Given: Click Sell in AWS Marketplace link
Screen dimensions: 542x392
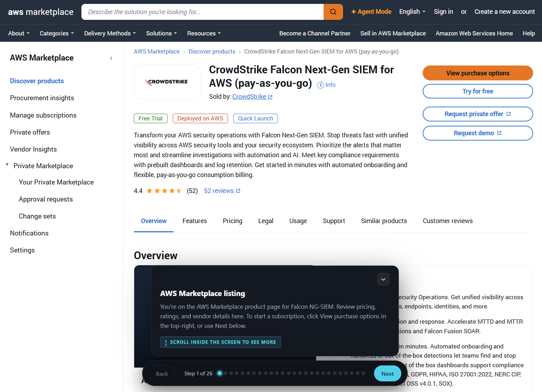Looking at the screenshot, I should tap(393, 33).
